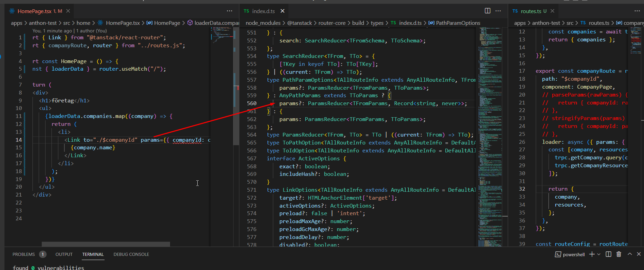Close the bottom terminal panel
The width and height of the screenshot is (644, 270).
[x=638, y=254]
